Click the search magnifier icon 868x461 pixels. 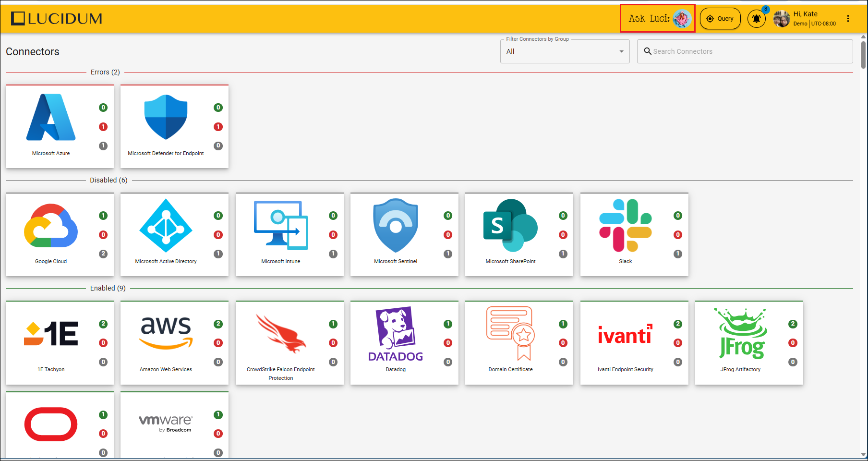(648, 51)
